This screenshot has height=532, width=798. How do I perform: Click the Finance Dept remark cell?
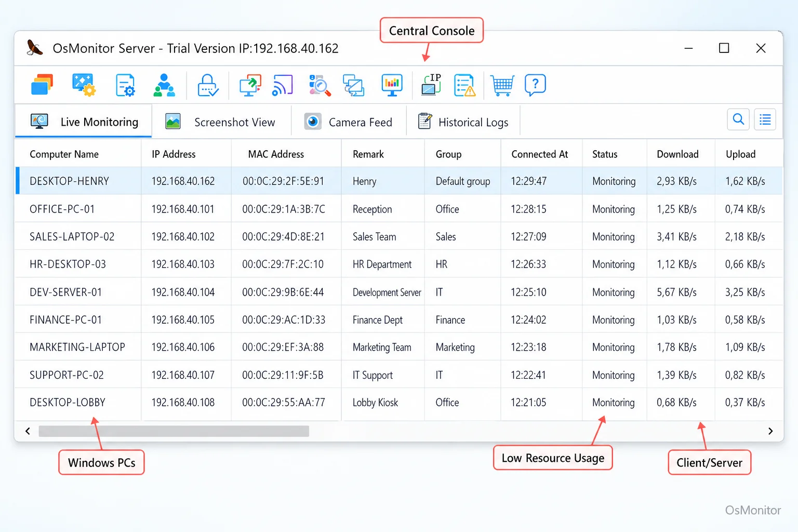click(378, 320)
